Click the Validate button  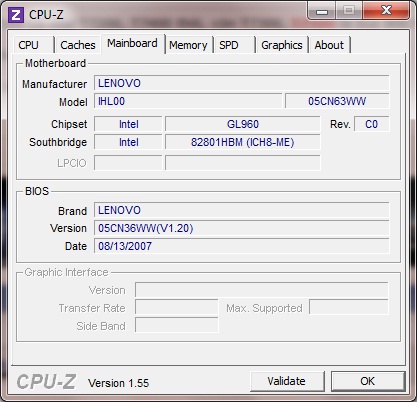point(287,381)
